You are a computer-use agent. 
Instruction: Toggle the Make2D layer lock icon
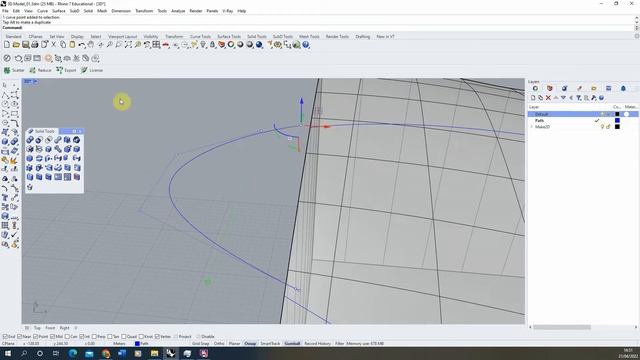(608, 127)
